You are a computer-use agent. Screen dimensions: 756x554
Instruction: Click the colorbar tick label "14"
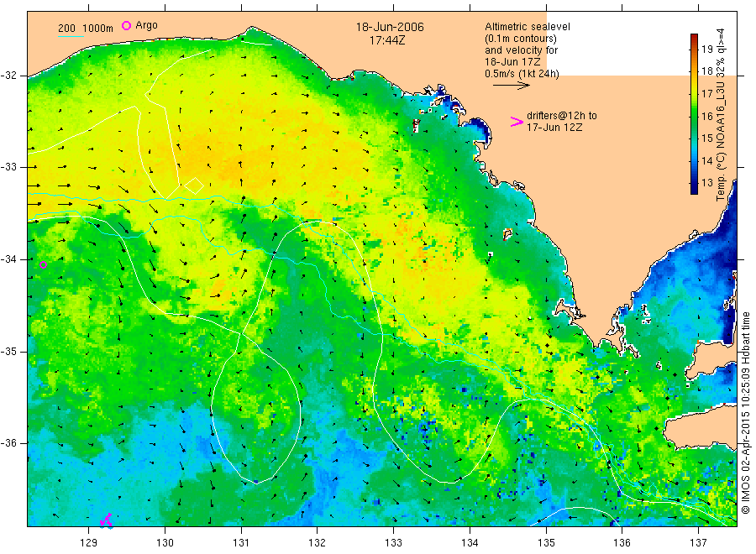click(x=706, y=160)
